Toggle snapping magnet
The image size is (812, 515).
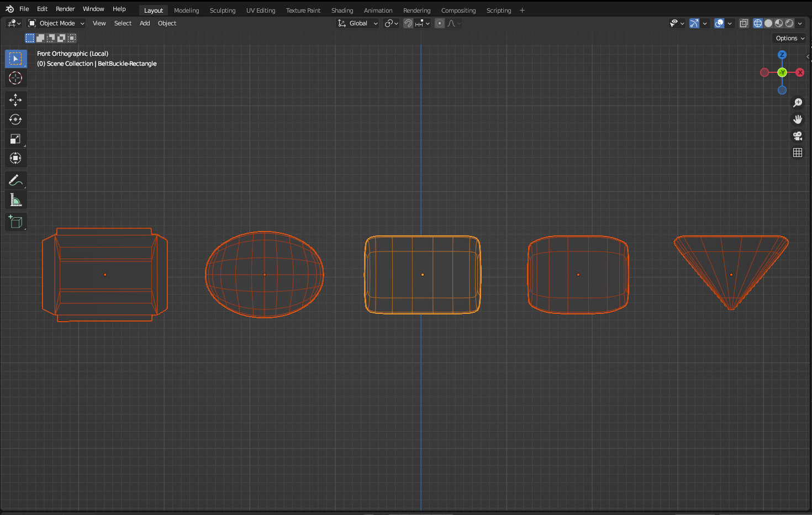pyautogui.click(x=408, y=23)
